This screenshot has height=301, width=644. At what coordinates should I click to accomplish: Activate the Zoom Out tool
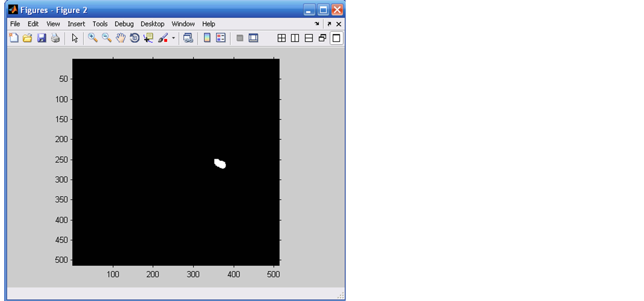click(x=107, y=38)
